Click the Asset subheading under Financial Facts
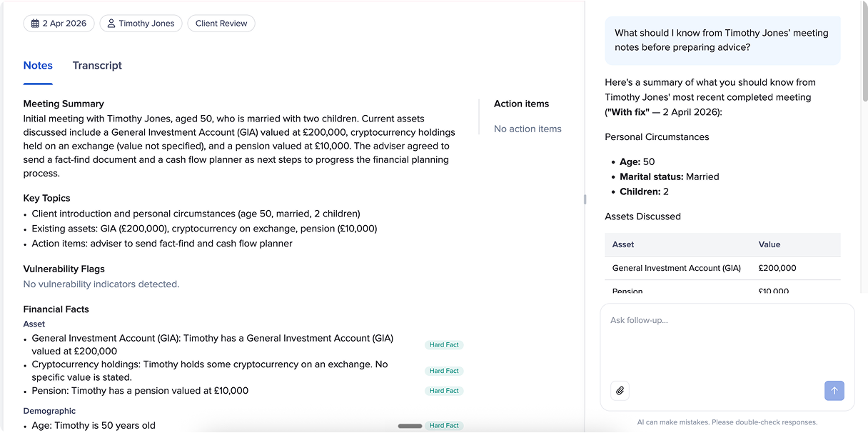The width and height of the screenshot is (868, 433). point(34,324)
